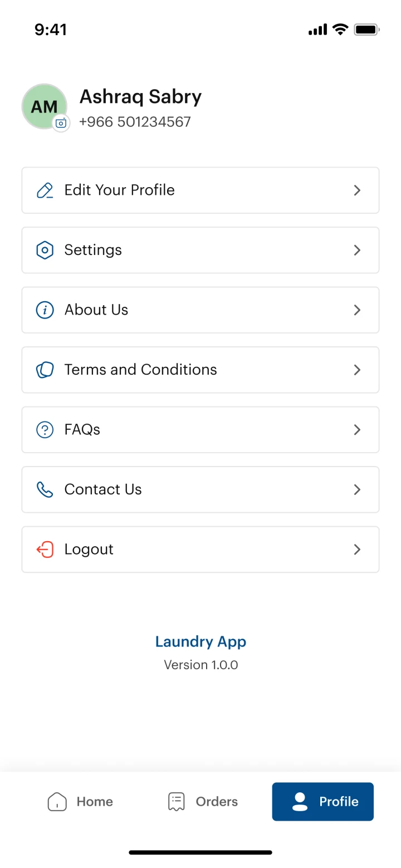This screenshot has width=401, height=868.
Task: Expand the FAQs chevron arrow
Action: [x=358, y=430]
